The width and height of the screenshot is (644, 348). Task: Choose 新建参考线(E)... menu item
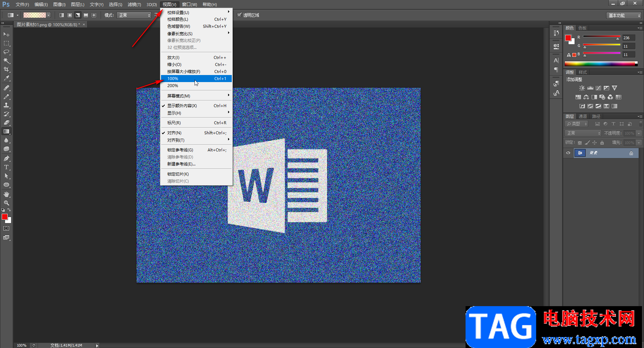197,164
